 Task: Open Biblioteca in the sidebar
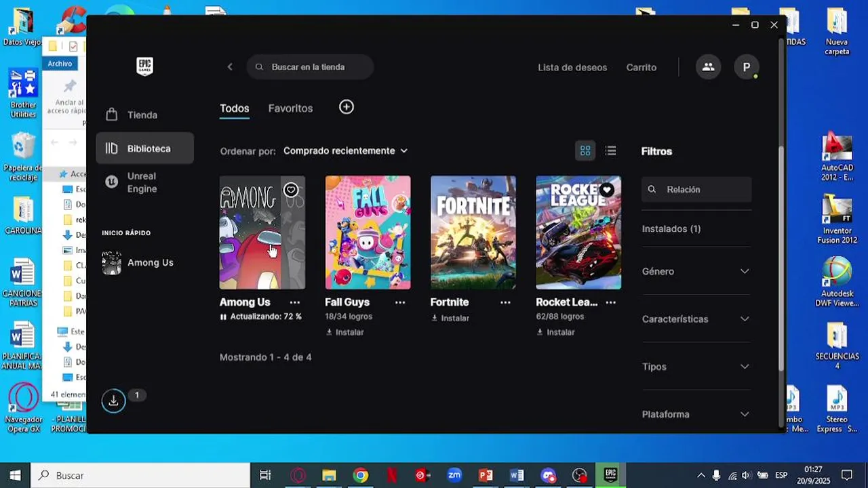point(144,148)
